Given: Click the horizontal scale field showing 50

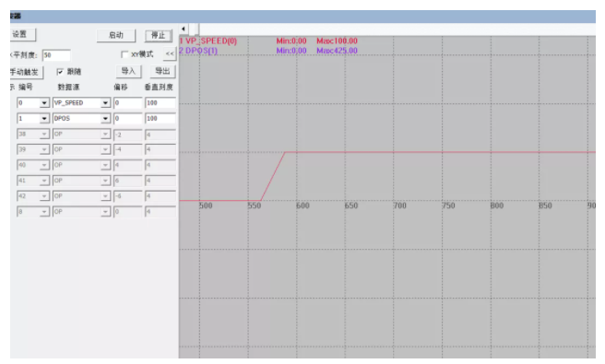Looking at the screenshot, I should tap(56, 55).
